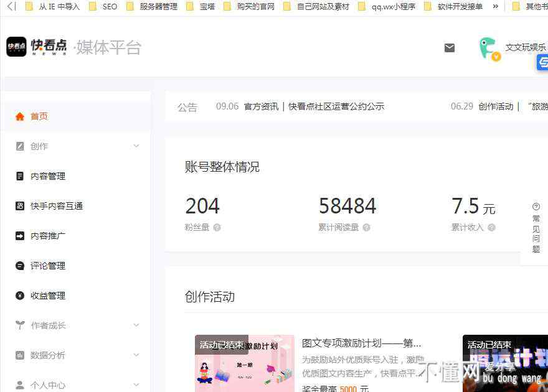
Task: Click the mail envelope icon in header
Action: (x=450, y=48)
